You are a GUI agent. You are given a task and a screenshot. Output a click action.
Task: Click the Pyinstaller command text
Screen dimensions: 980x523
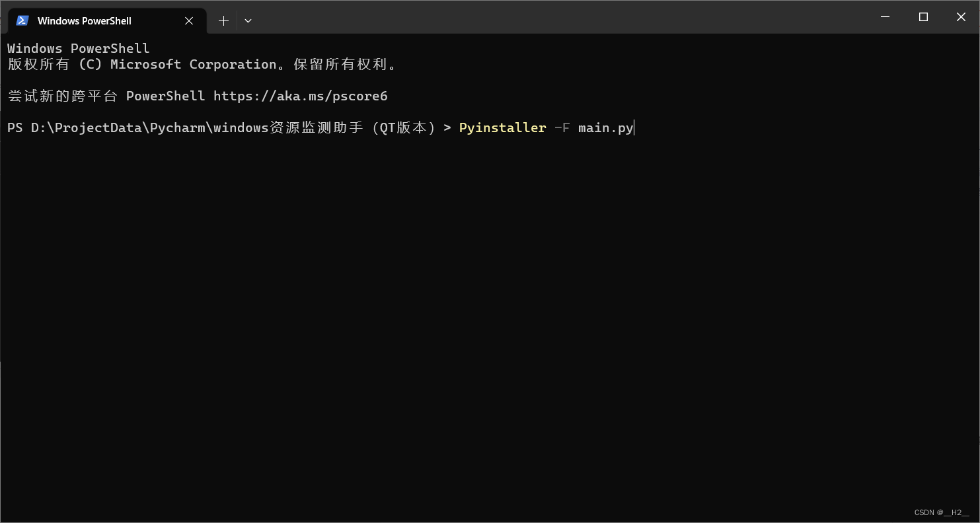(x=503, y=127)
